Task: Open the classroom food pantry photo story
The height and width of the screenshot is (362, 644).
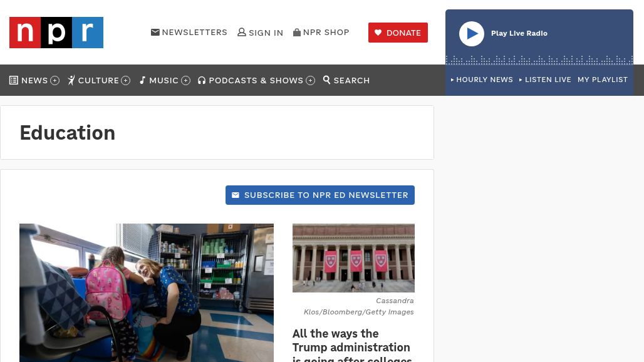Action: 147,292
